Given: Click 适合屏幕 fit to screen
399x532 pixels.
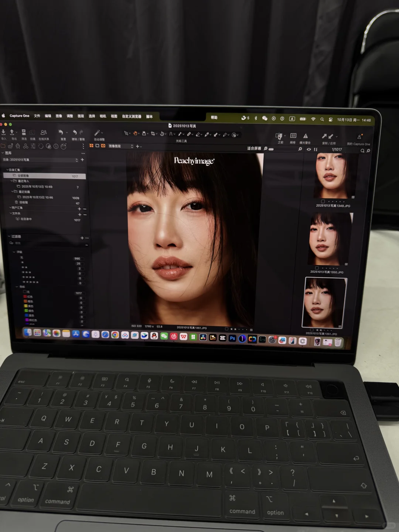Looking at the screenshot, I should coord(254,149).
